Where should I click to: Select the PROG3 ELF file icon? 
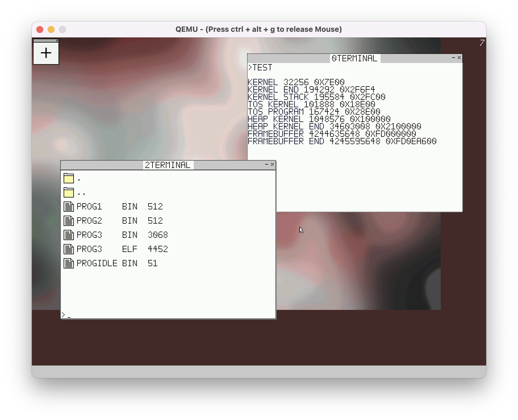coord(69,249)
